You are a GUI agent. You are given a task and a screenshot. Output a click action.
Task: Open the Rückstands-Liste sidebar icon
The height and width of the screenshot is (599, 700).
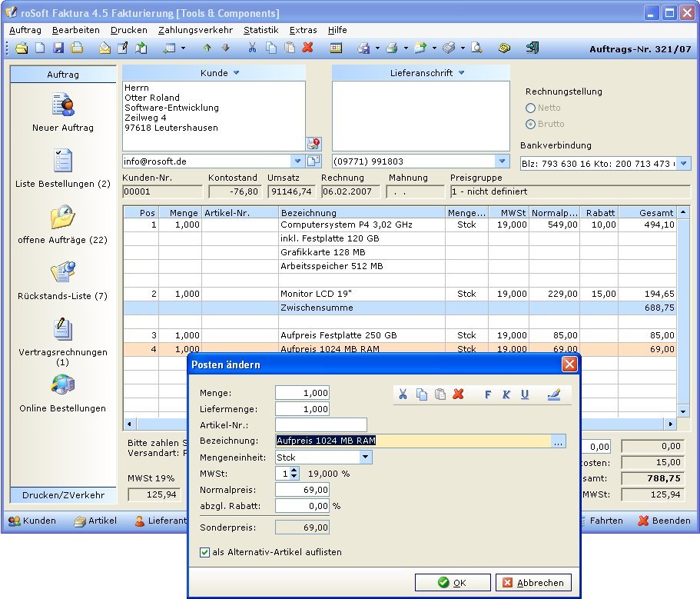[x=62, y=273]
